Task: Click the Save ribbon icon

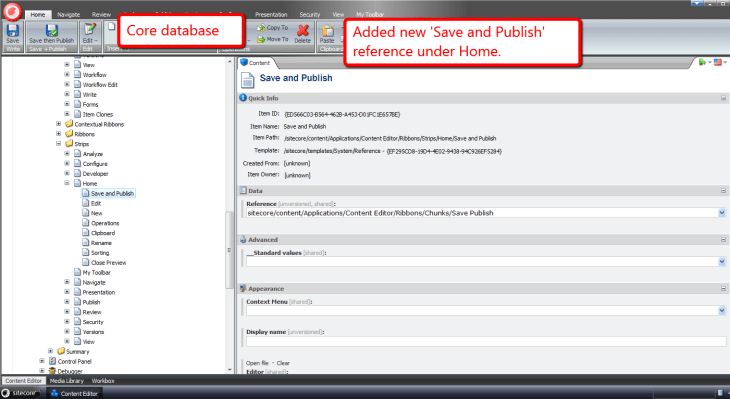Action: (x=13, y=31)
